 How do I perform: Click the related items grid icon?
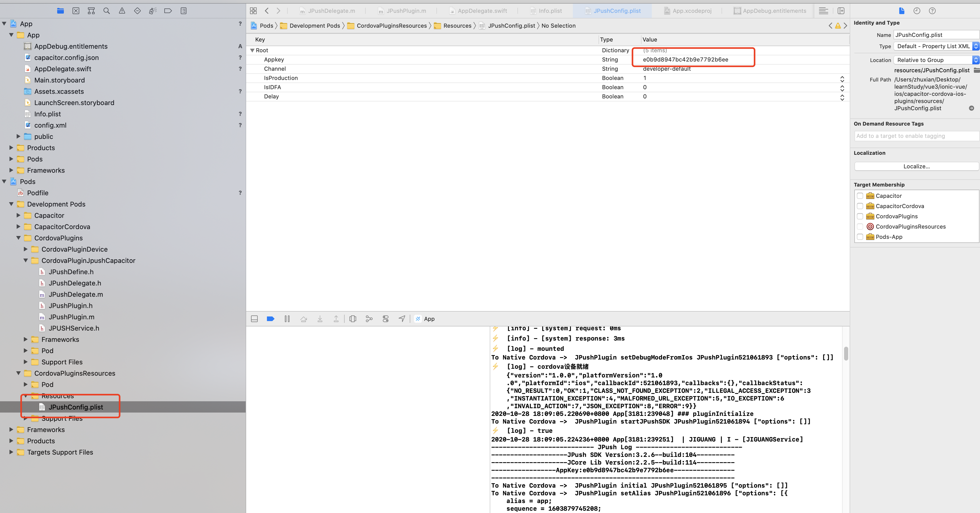253,11
